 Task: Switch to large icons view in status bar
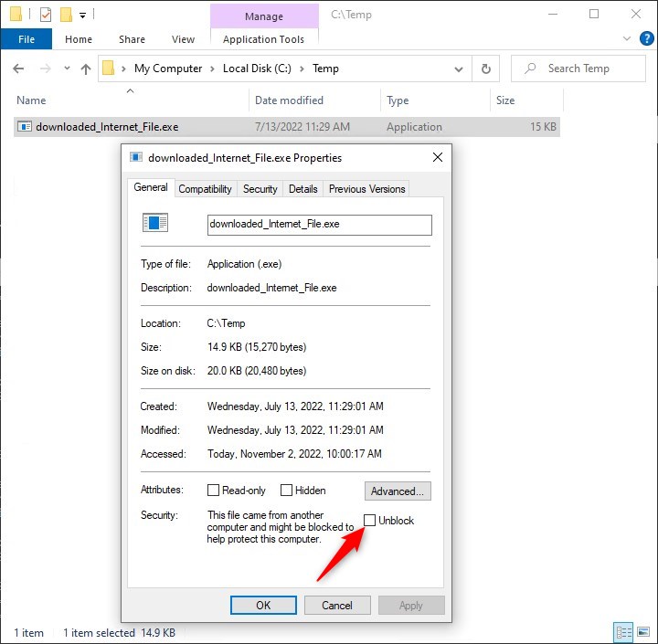pos(643,632)
